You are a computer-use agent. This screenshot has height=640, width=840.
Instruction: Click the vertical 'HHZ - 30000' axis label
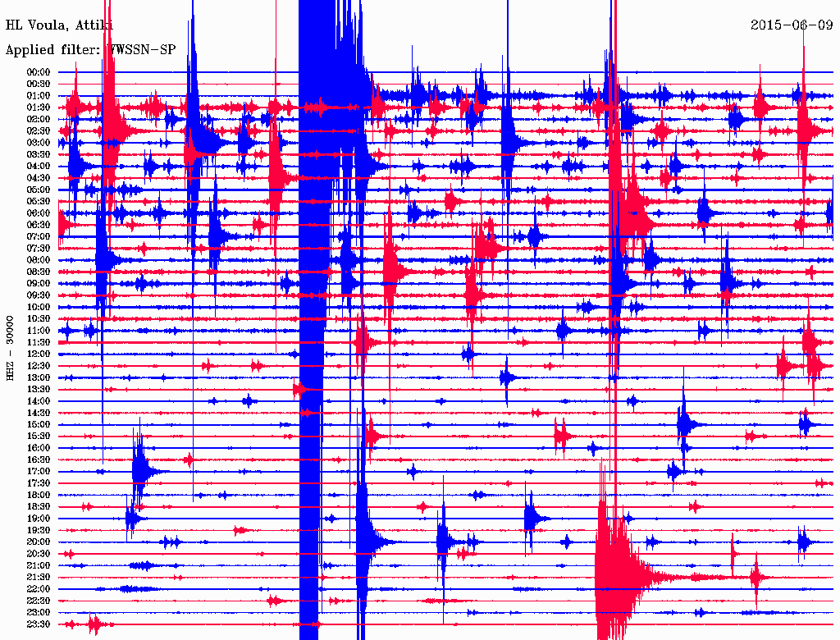pos(10,349)
